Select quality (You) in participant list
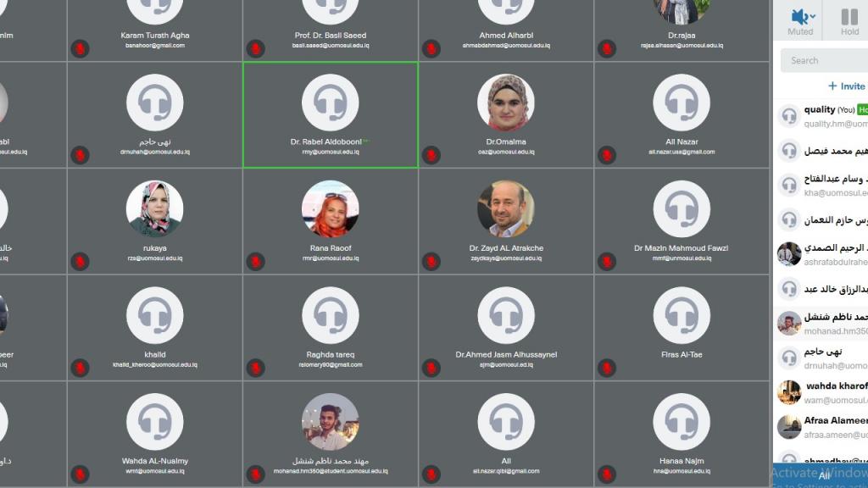The image size is (868, 488). 821,116
